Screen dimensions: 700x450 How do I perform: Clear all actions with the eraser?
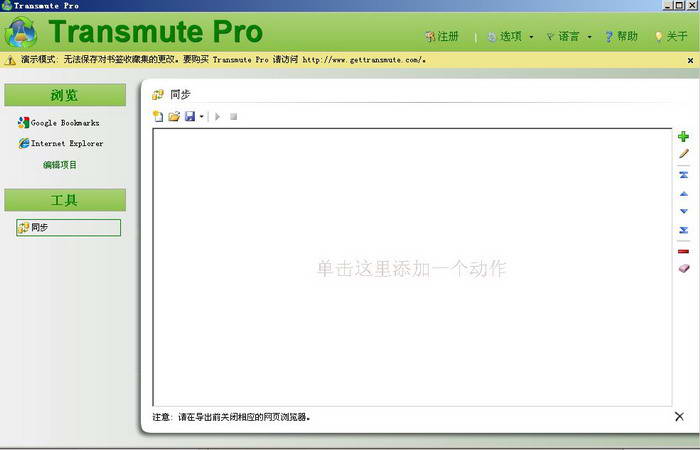pos(683,268)
